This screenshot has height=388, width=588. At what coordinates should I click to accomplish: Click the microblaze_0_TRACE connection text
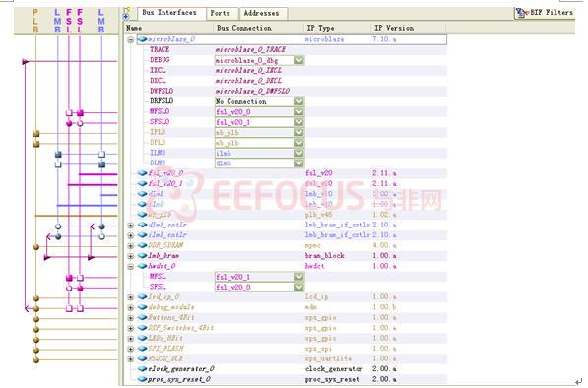click(x=250, y=50)
